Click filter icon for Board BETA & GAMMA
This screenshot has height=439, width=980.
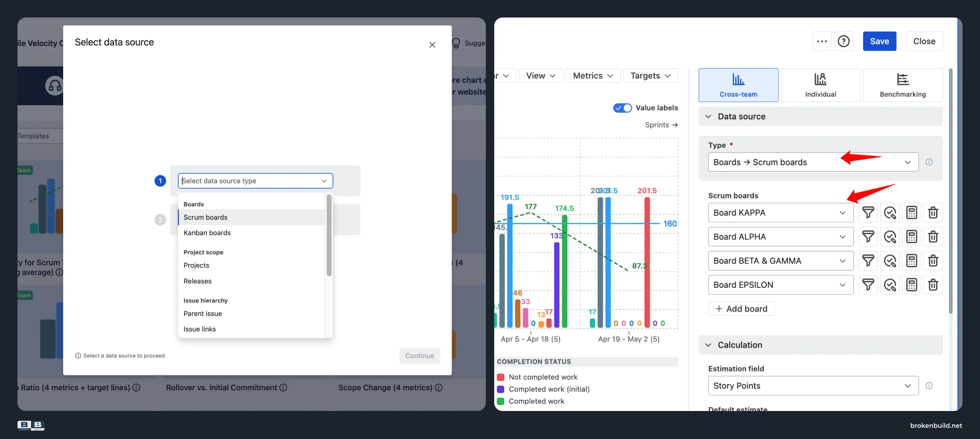(x=868, y=260)
